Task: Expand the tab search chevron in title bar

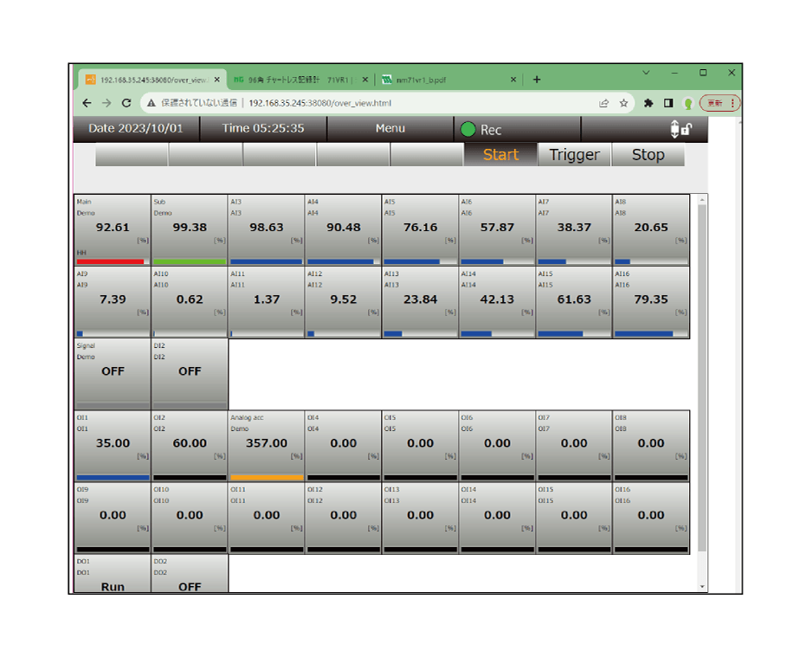Action: [646, 73]
